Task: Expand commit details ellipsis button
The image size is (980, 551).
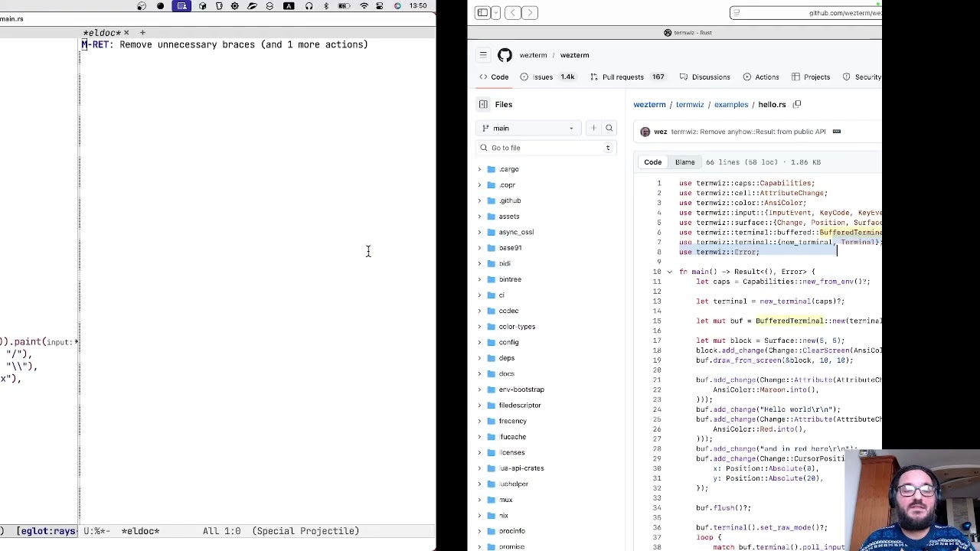Action: coord(837,132)
